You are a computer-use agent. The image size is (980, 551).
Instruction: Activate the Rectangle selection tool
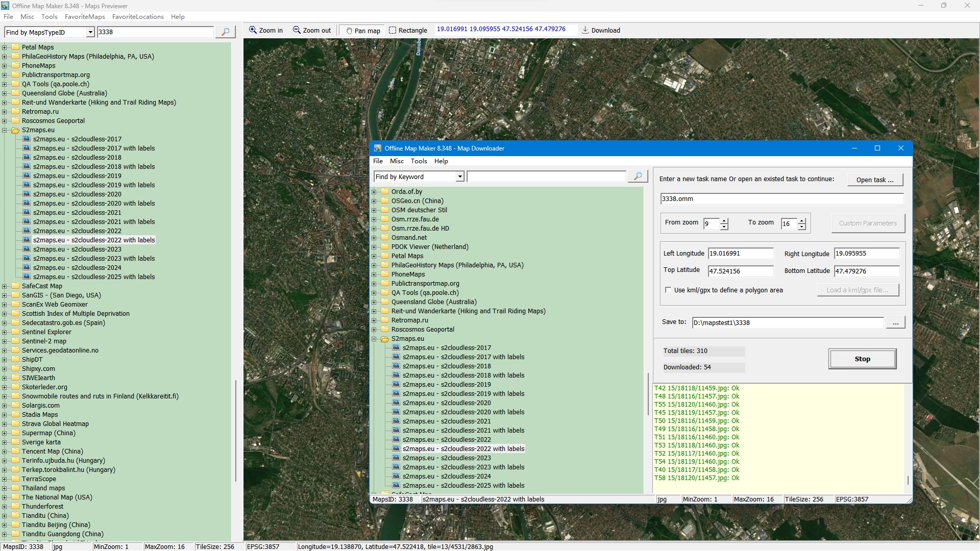pos(408,31)
